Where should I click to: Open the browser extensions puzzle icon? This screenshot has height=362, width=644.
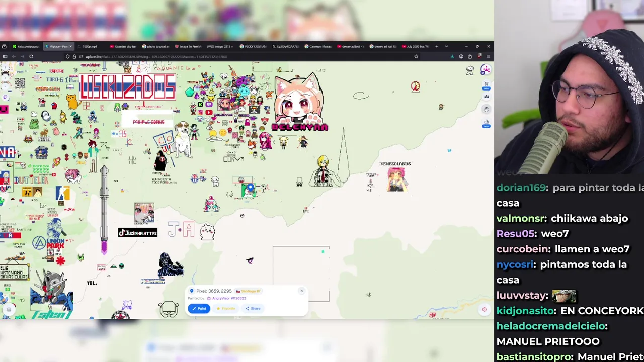coord(470,56)
